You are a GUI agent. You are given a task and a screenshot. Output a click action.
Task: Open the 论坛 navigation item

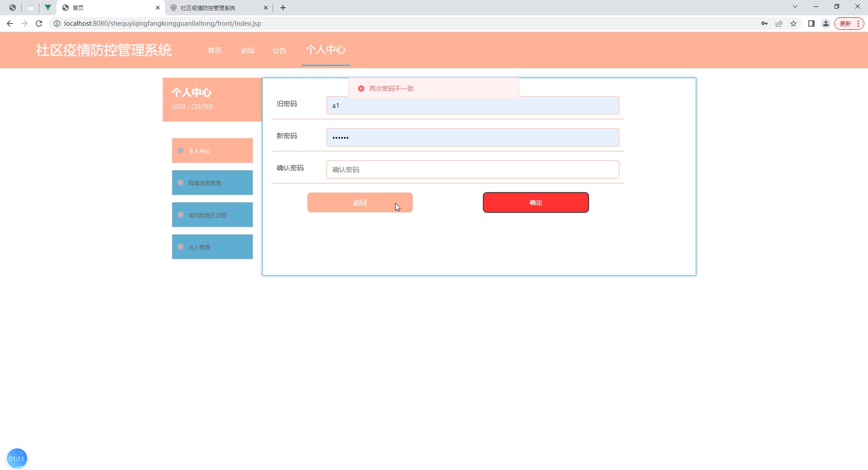tap(248, 50)
